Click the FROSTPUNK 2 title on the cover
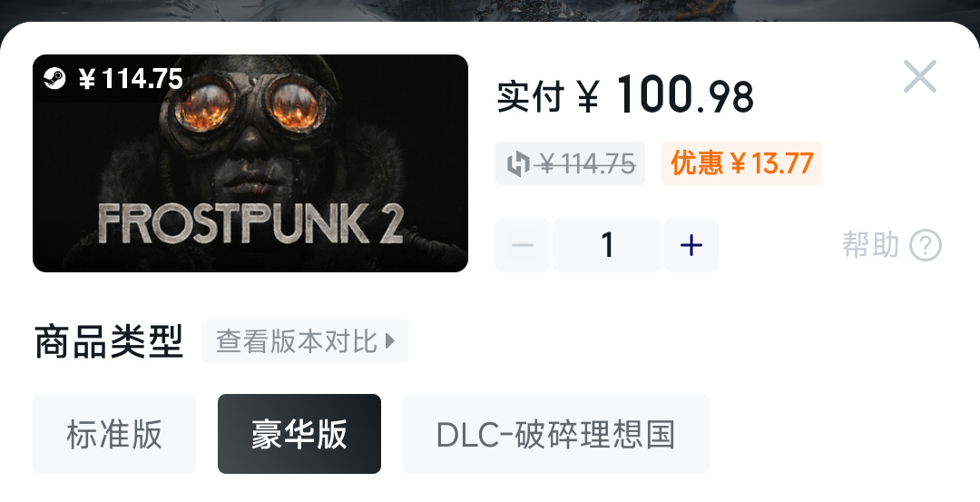Viewport: 980px width, 502px height. (x=250, y=224)
